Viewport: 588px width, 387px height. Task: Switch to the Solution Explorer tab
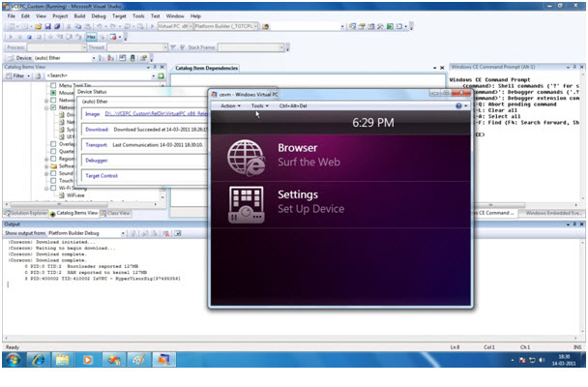[25, 214]
